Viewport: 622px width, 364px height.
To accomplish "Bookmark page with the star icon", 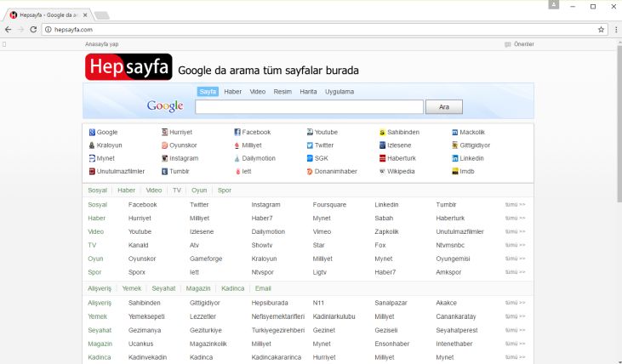I will coord(601,30).
